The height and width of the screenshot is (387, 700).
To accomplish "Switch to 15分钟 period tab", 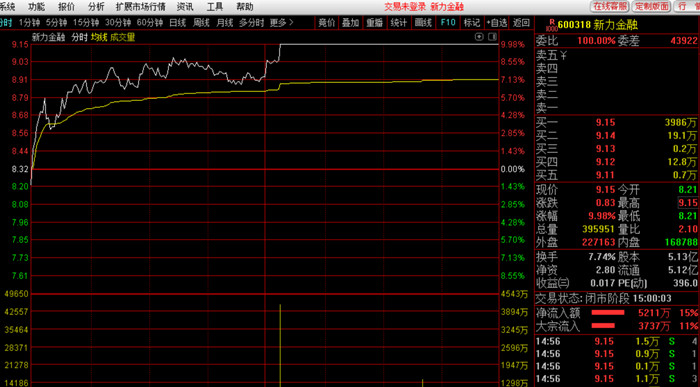I will [86, 22].
